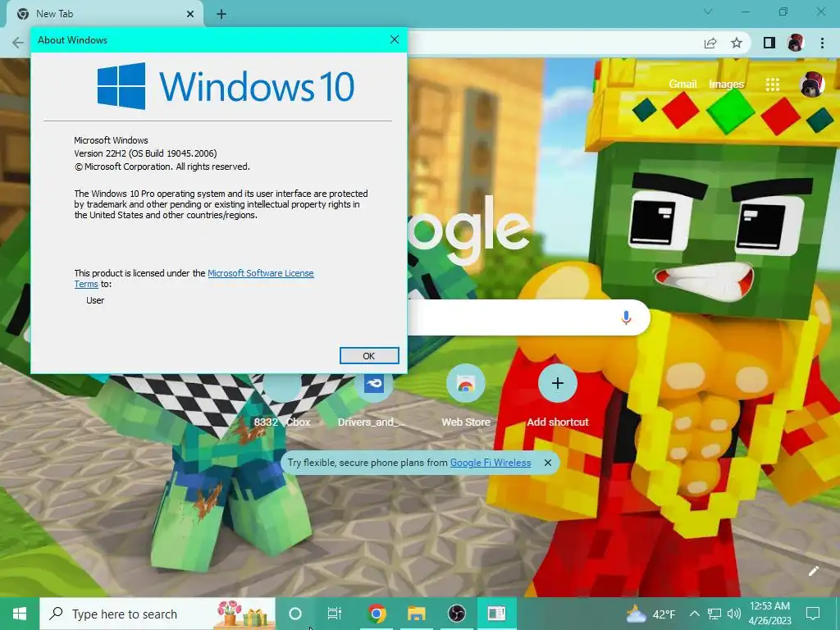Open the Google account avatar on the page
The height and width of the screenshot is (630, 840).
(811, 84)
